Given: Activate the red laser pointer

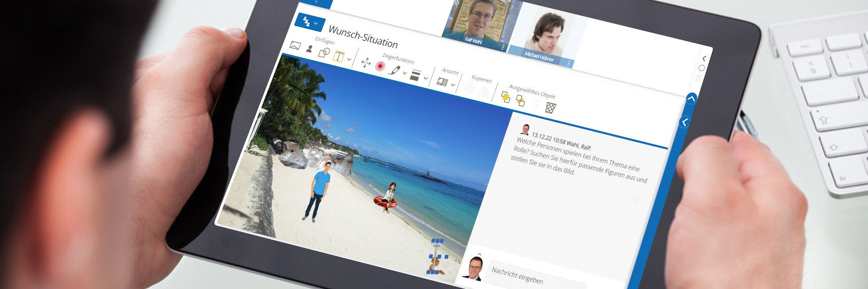Looking at the screenshot, I should tap(380, 66).
